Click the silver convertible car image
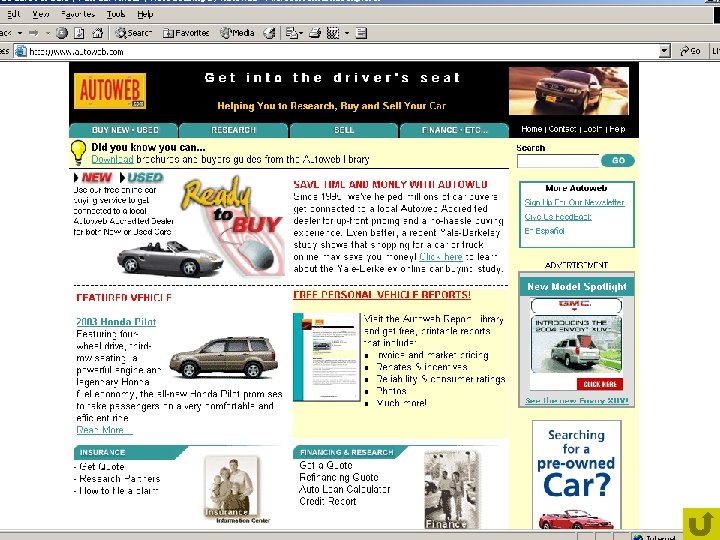720x540 pixels. coord(170,259)
